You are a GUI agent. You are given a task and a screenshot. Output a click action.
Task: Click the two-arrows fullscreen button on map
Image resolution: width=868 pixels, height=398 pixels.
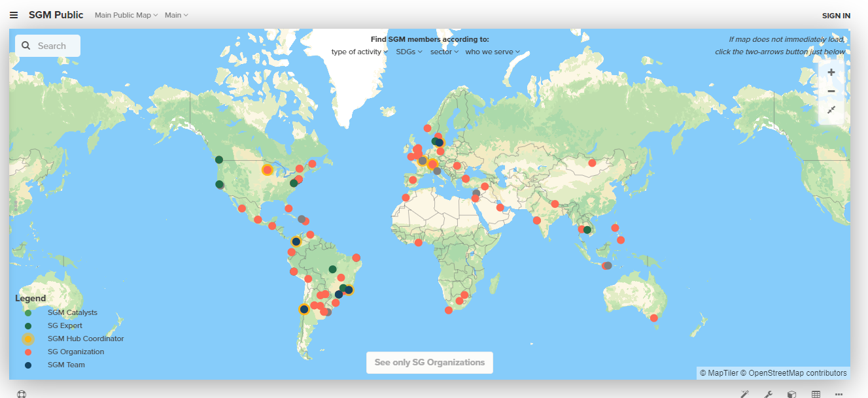pos(831,110)
